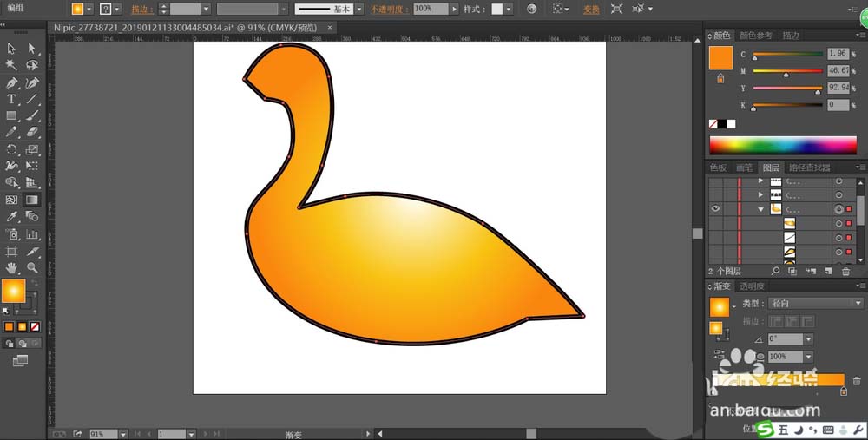Click 描边 link in control bar
The height and width of the screenshot is (440, 868).
click(x=141, y=10)
